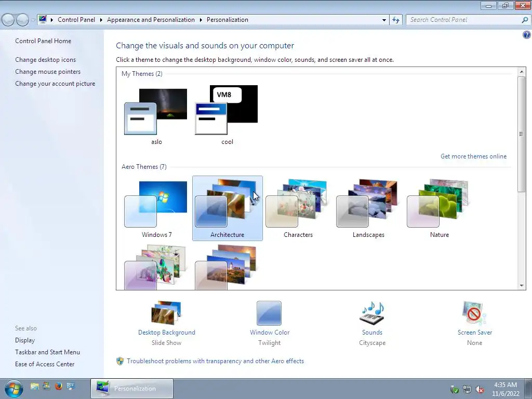The height and width of the screenshot is (399, 532).
Task: Click the Window Color link text
Action: [x=270, y=332]
